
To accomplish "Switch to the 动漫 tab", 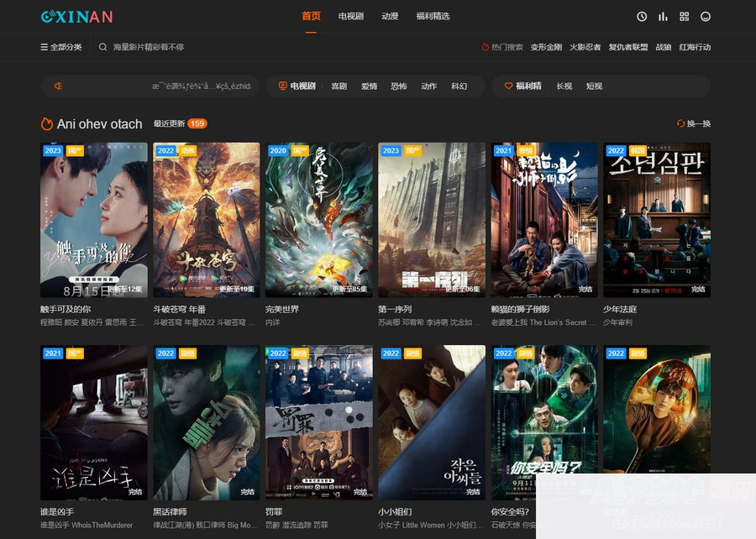I will click(390, 16).
